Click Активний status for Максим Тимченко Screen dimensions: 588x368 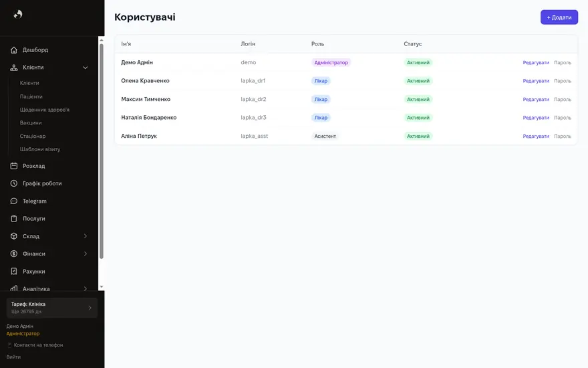point(418,100)
